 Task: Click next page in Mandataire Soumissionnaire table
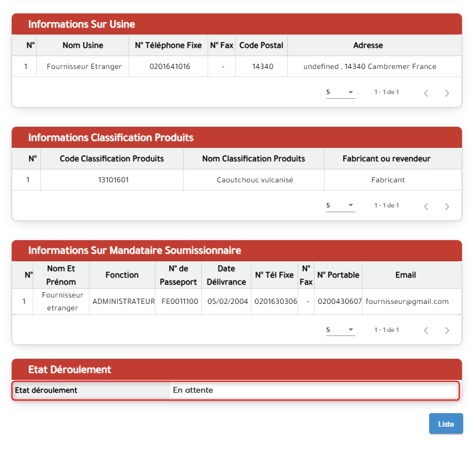[447, 331]
